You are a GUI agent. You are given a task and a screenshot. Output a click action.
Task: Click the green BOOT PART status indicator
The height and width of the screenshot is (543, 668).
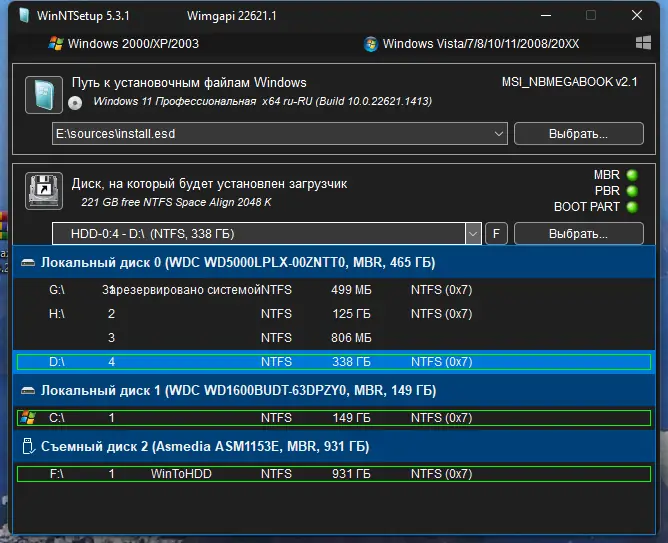(x=631, y=207)
